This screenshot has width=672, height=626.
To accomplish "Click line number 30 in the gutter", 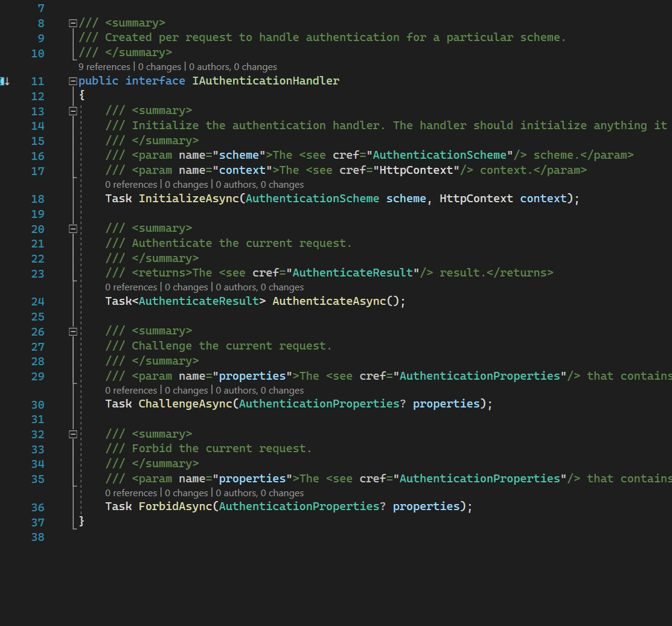I will pyautogui.click(x=37, y=405).
